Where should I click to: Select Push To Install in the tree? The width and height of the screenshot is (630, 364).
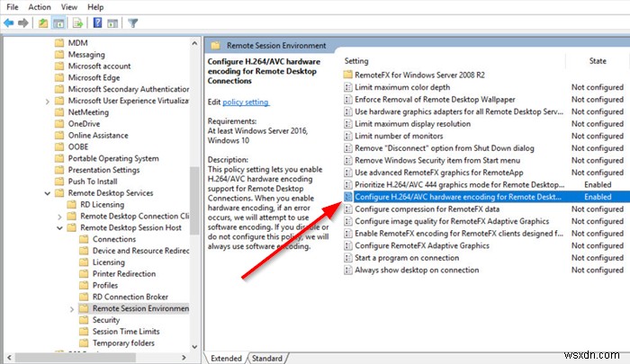[x=93, y=182]
